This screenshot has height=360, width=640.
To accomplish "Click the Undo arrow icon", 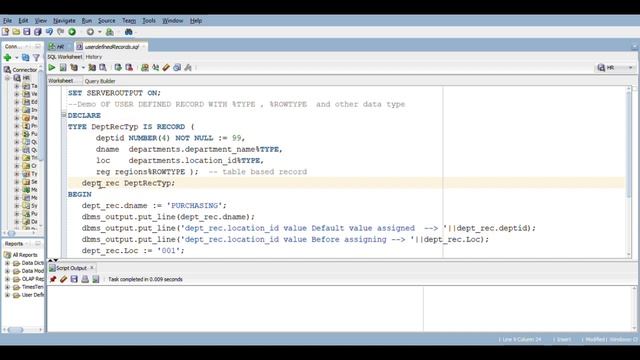I will pos(49,32).
